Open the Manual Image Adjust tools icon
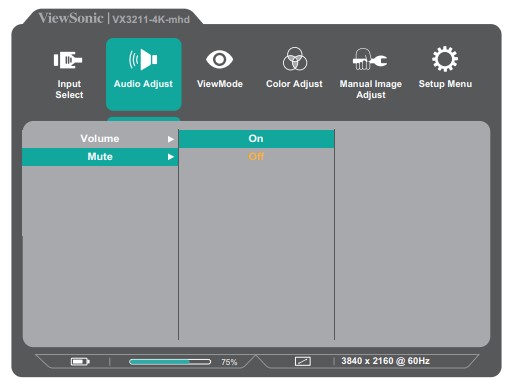The height and width of the screenshot is (386, 513). tap(370, 59)
